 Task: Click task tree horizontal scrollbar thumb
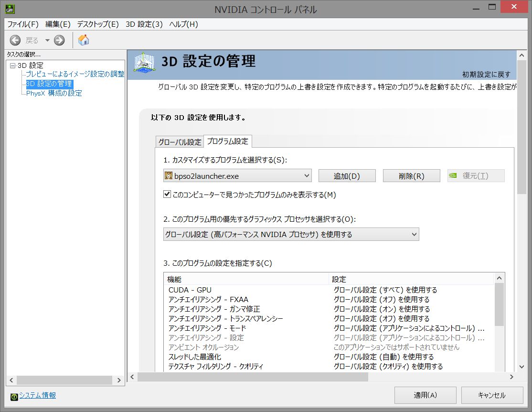pyautogui.click(x=64, y=380)
